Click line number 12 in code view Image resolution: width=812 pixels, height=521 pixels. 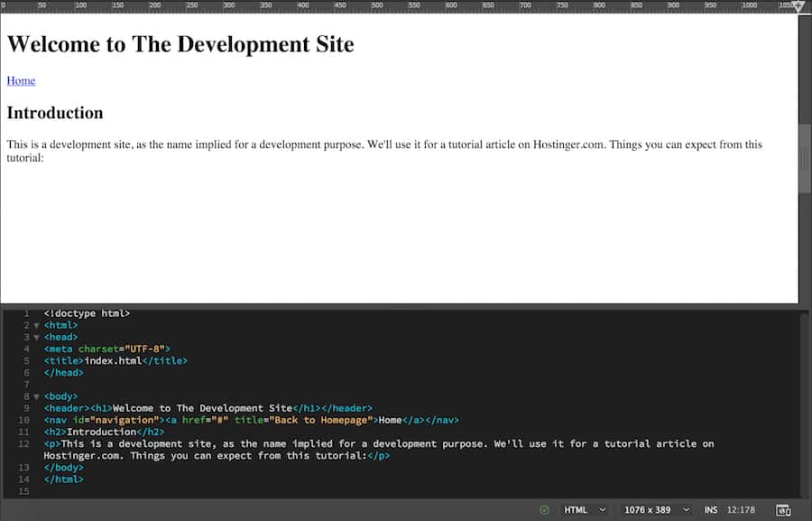23,443
